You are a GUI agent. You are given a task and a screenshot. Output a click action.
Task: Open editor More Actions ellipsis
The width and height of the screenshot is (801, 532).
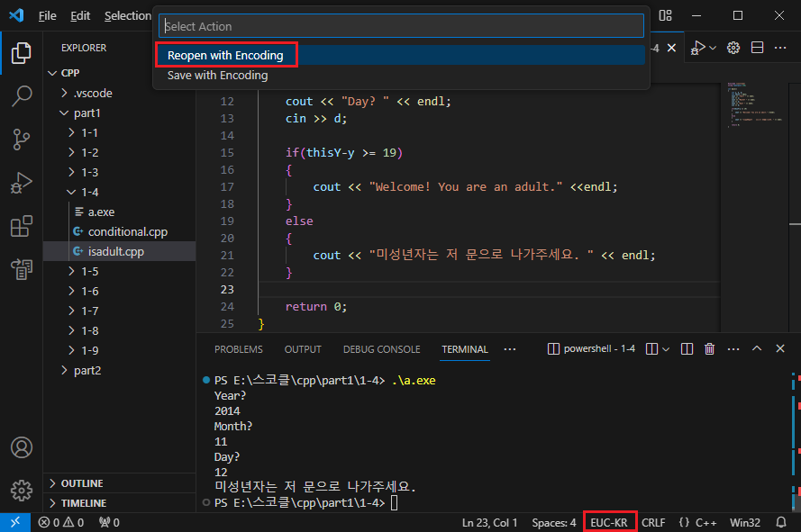(x=780, y=48)
